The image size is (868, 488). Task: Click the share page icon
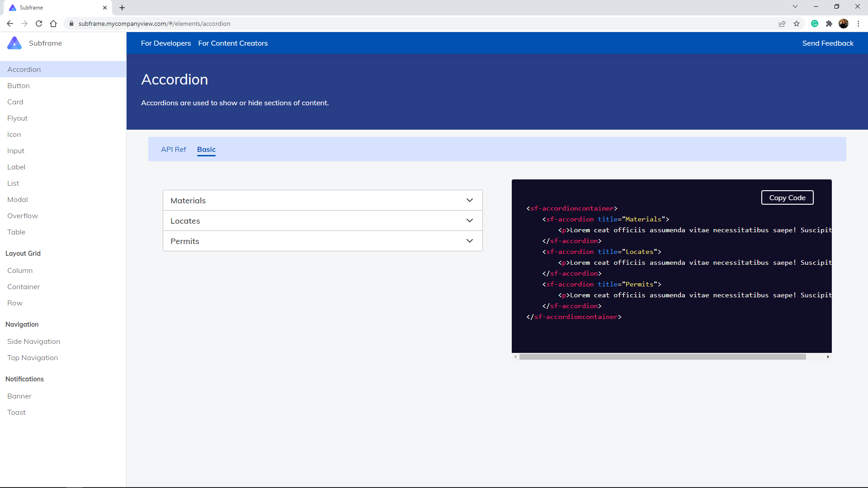point(782,23)
